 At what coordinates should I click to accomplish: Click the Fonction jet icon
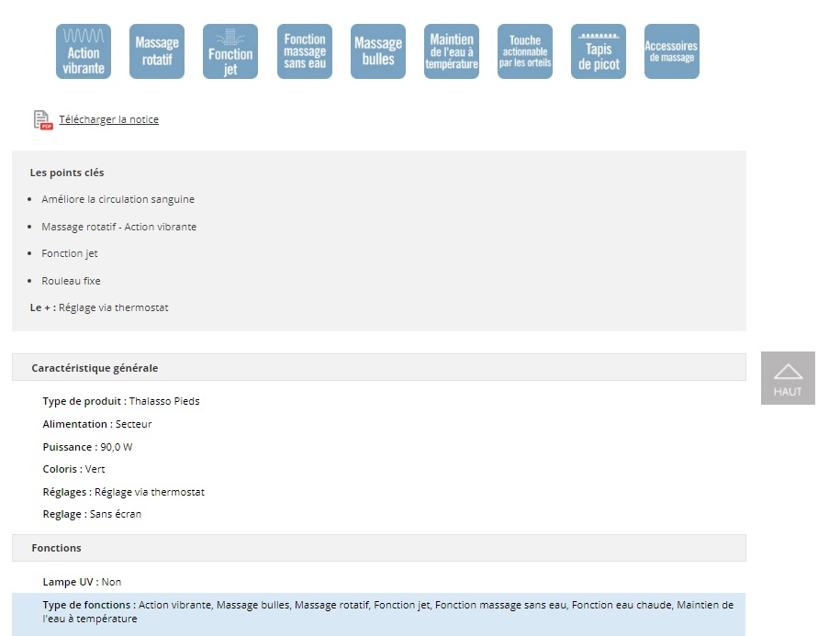pyautogui.click(x=230, y=51)
